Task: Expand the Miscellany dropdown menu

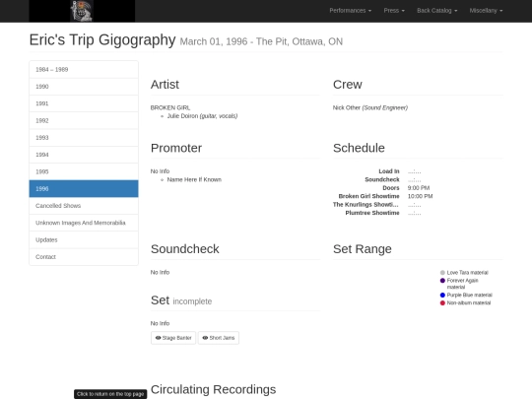Action: coord(486,11)
